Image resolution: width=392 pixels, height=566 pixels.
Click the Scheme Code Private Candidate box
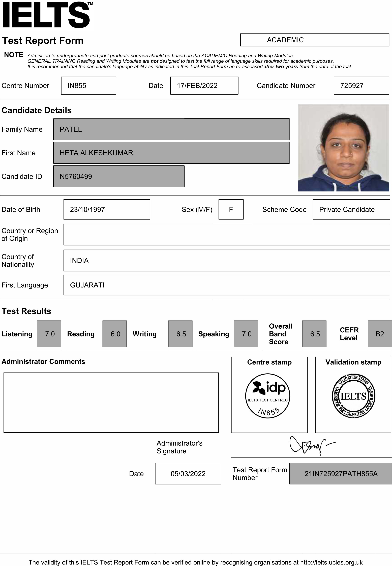(351, 210)
